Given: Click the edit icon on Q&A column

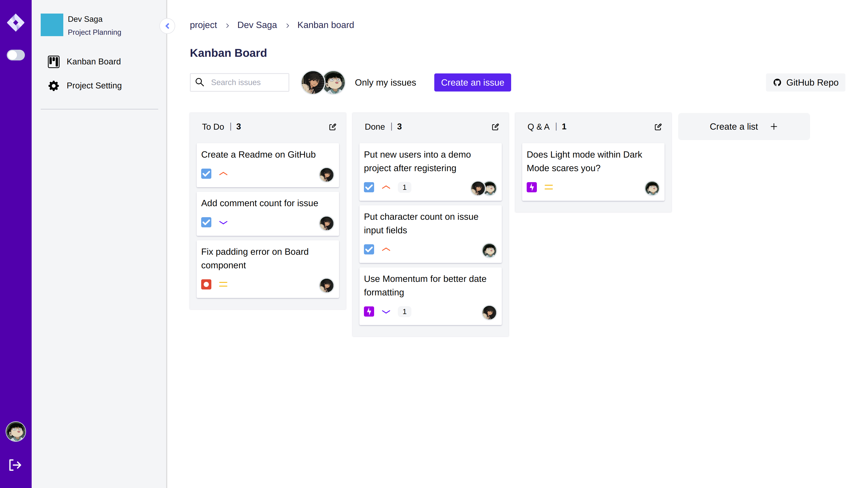Looking at the screenshot, I should click(x=657, y=126).
